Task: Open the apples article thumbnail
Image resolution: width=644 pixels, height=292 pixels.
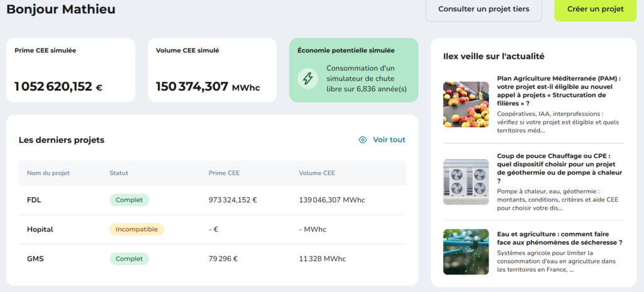Action: [x=466, y=104]
